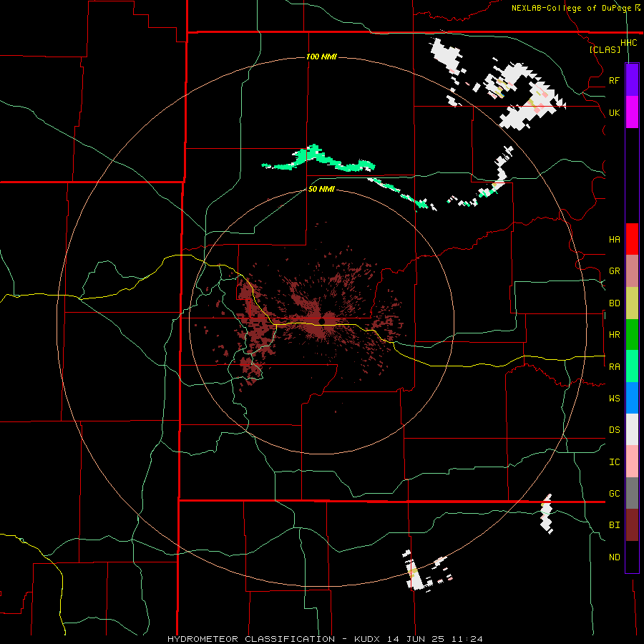
Task: Click the yellow BD legend swatch
Action: [x=632, y=303]
